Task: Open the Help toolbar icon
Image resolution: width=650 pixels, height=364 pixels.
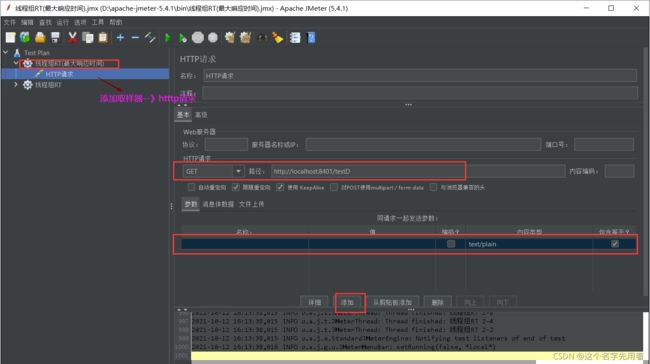Action: pyautogui.click(x=311, y=38)
